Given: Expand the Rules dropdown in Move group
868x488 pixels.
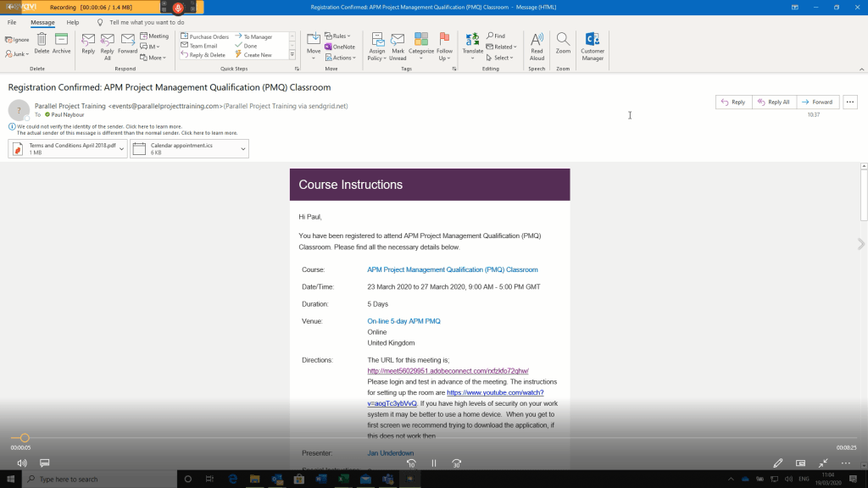Looking at the screenshot, I should [x=341, y=36].
